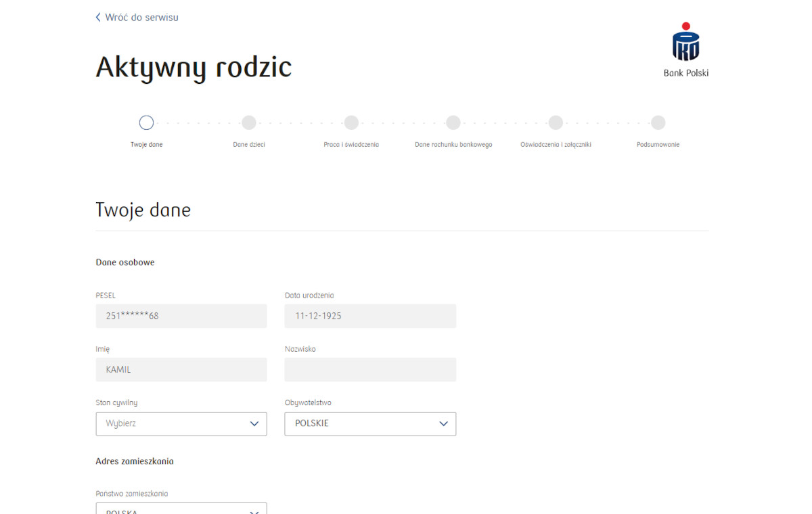Screen dimensions: 812x514
Task: Open the Stan cywilny dropdown
Action: (x=181, y=423)
